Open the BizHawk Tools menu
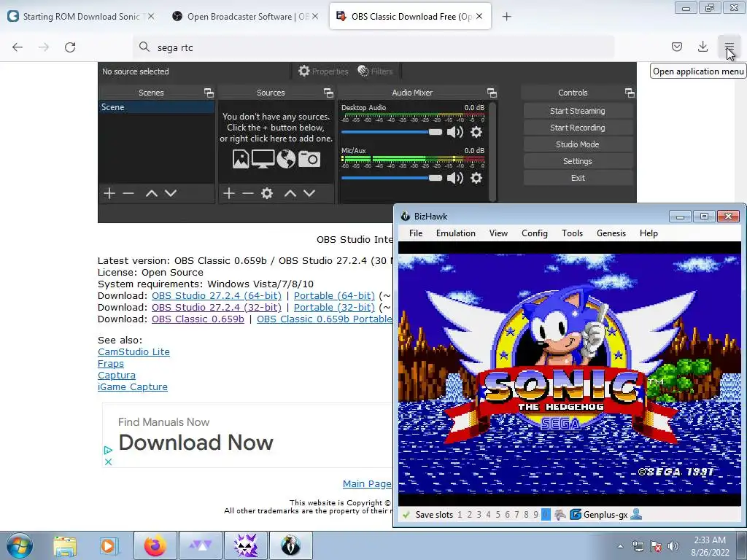Image resolution: width=747 pixels, height=560 pixels. point(572,233)
